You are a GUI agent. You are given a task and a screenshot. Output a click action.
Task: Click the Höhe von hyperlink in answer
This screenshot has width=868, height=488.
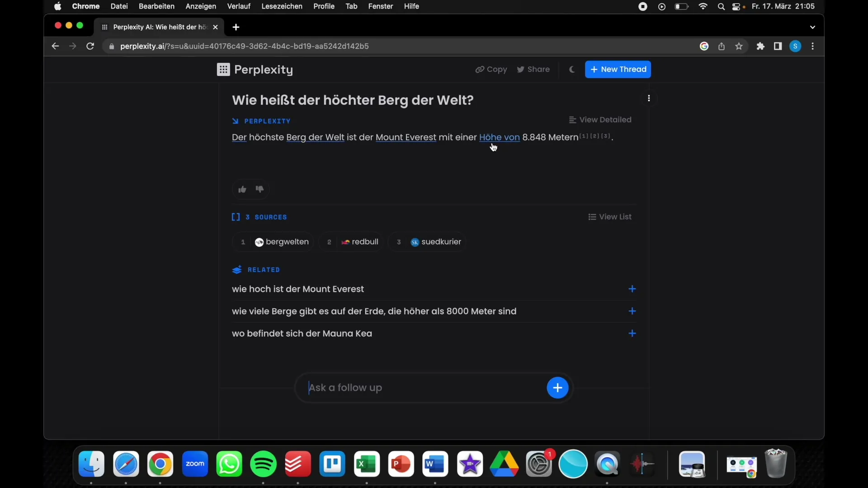point(500,136)
